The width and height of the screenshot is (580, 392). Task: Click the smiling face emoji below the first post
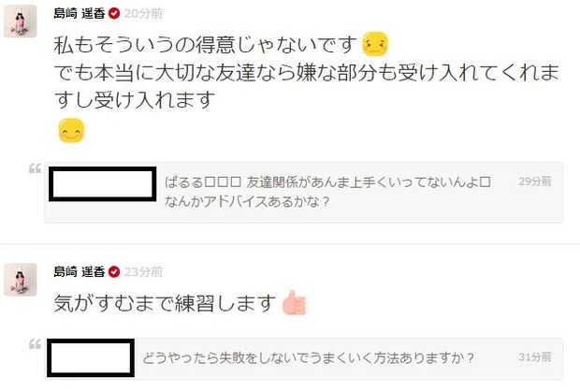pos(71,131)
